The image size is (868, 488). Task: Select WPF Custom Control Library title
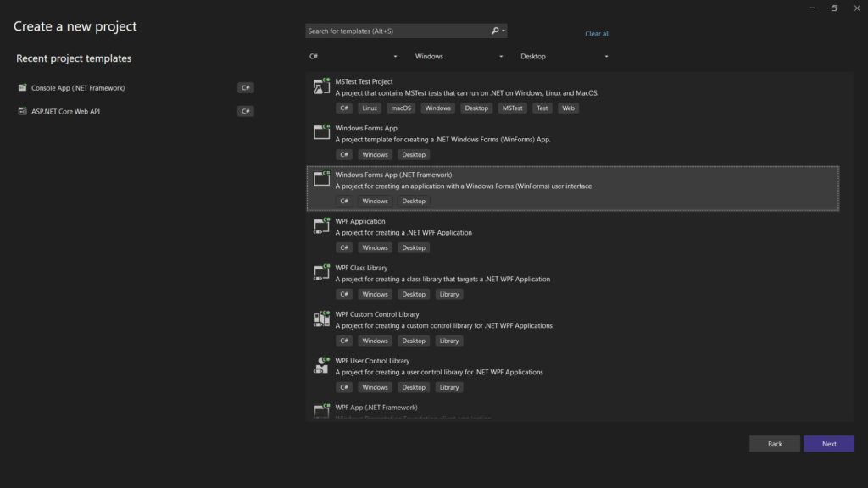[x=377, y=314]
